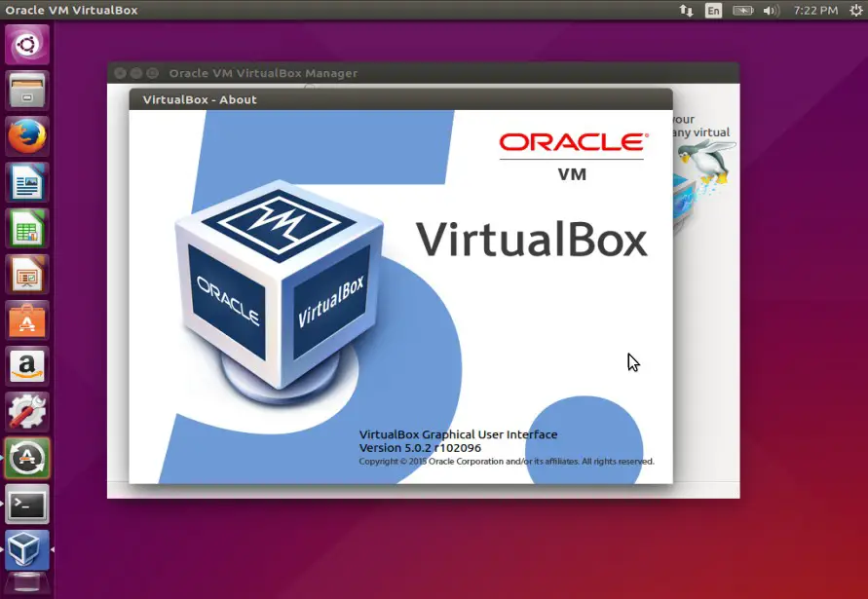The width and height of the screenshot is (868, 599).
Task: Click the Oracle VM logo in About
Action: (573, 157)
